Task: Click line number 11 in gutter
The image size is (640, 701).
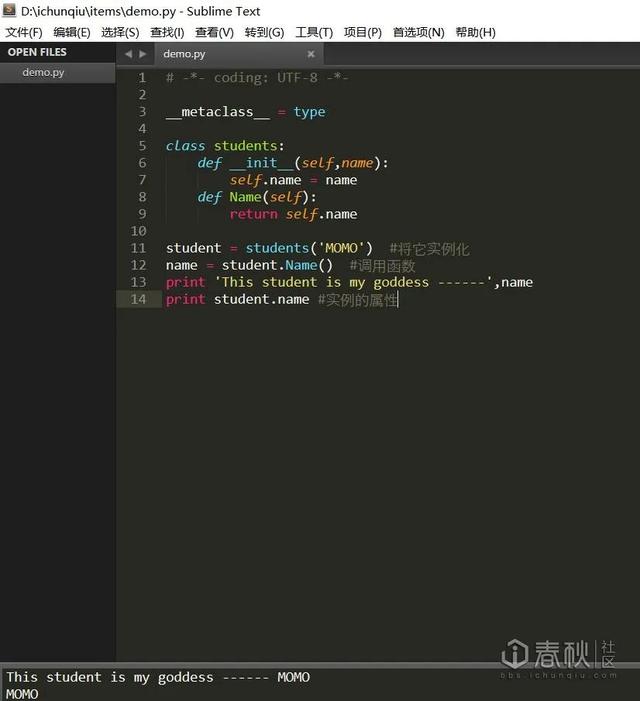Action: (138, 248)
